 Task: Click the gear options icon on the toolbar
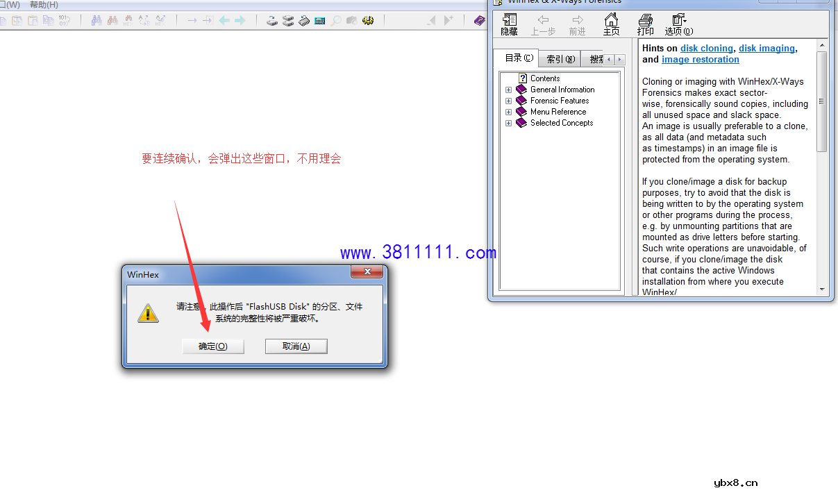368,20
